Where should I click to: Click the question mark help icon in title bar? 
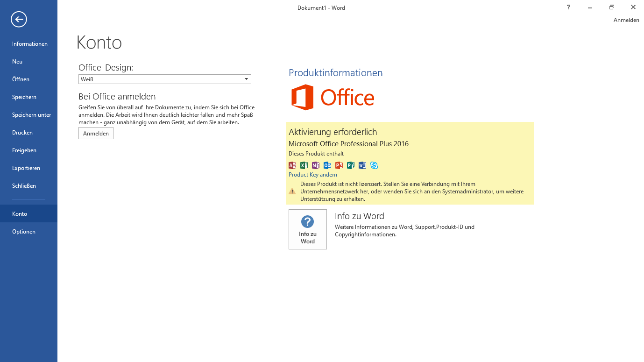pos(568,7)
